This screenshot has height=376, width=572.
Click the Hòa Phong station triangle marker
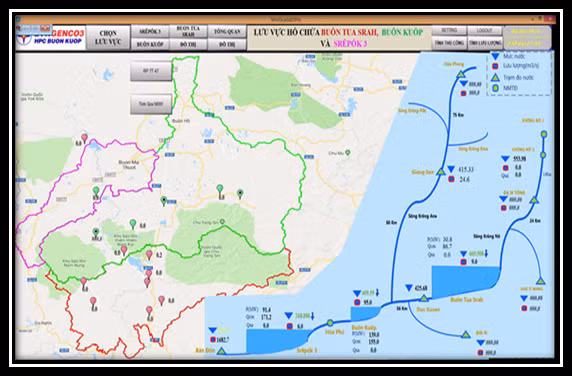[461, 74]
